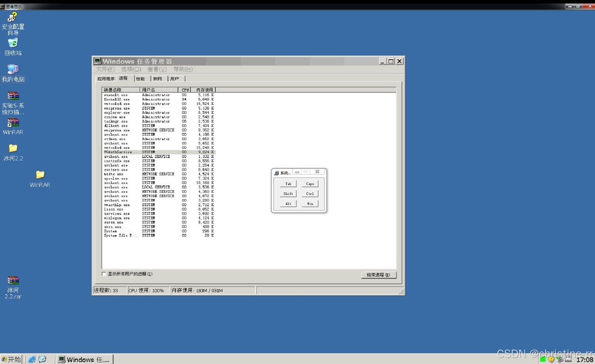Image resolution: width=595 pixels, height=364 pixels.
Task: Select vmtoolsd.exe row using 16,524 K
Action: 159,104
